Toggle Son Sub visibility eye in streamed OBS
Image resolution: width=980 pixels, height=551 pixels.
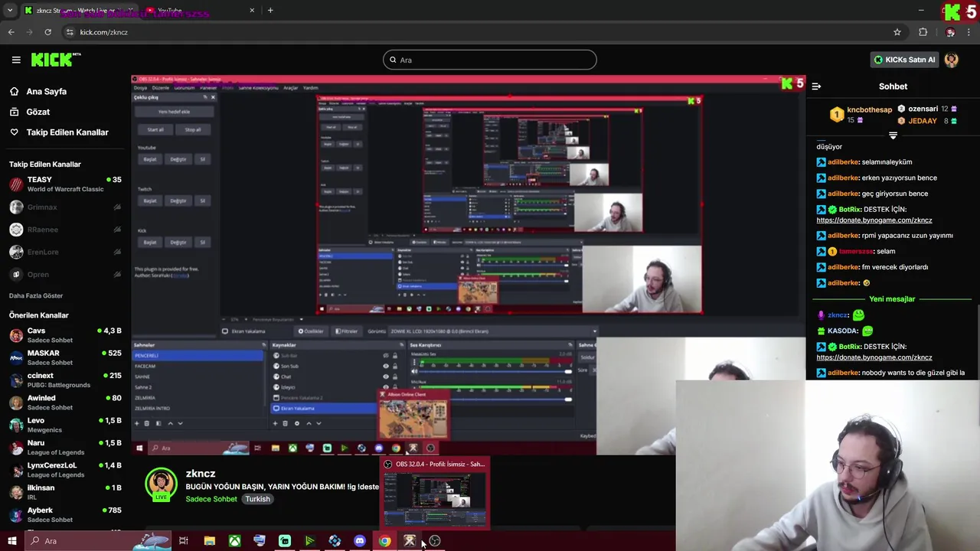point(385,366)
